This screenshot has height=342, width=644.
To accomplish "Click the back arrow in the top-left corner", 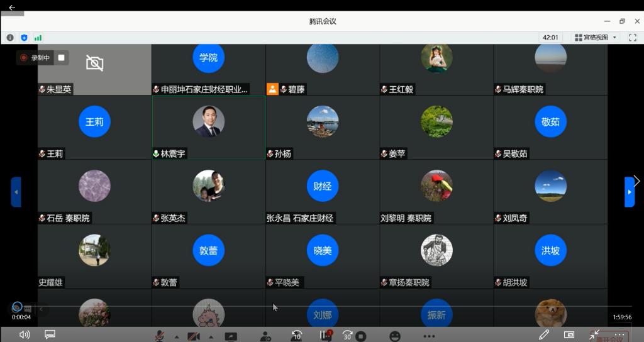I will [11, 8].
